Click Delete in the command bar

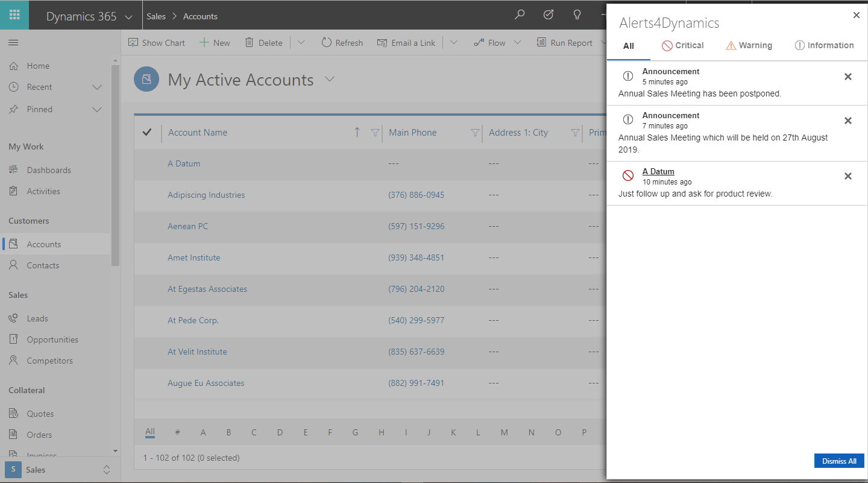(x=263, y=43)
